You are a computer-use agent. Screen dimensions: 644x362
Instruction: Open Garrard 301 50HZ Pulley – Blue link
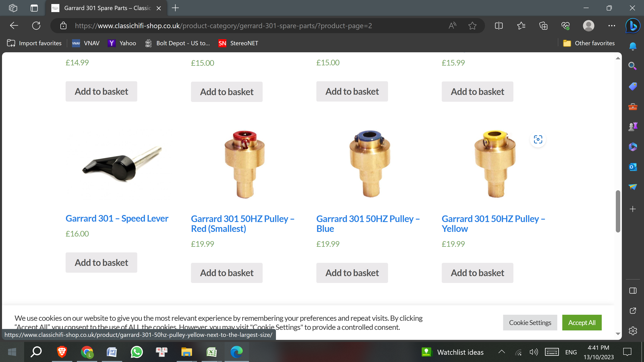pos(368,224)
